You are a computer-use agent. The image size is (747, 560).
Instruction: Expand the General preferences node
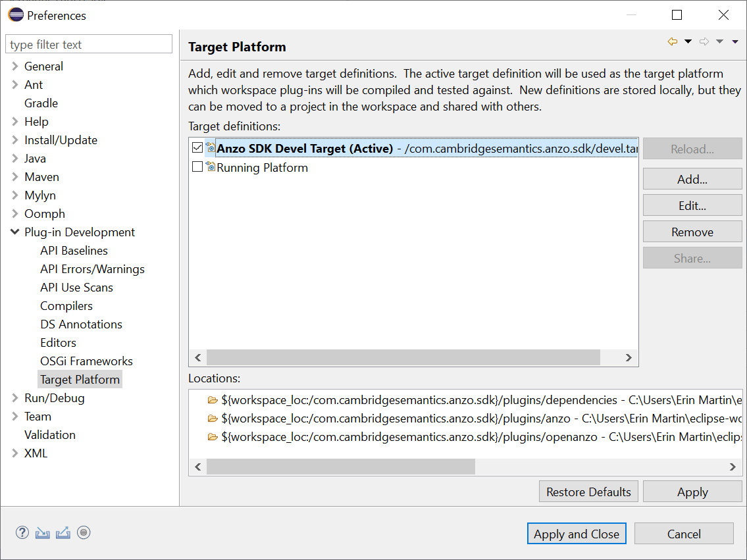[x=14, y=66]
